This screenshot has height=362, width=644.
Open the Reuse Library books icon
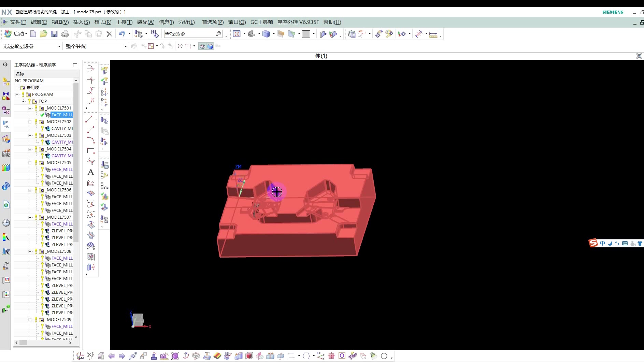6,168
